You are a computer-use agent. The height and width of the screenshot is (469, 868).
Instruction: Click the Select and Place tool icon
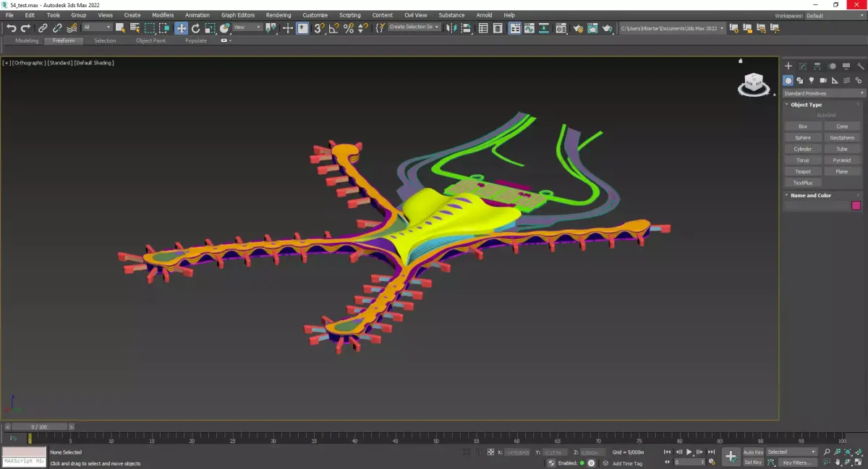[x=224, y=28]
